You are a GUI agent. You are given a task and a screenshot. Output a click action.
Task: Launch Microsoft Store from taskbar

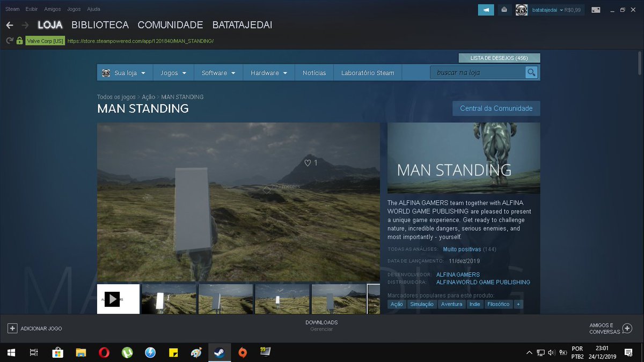[57, 352]
